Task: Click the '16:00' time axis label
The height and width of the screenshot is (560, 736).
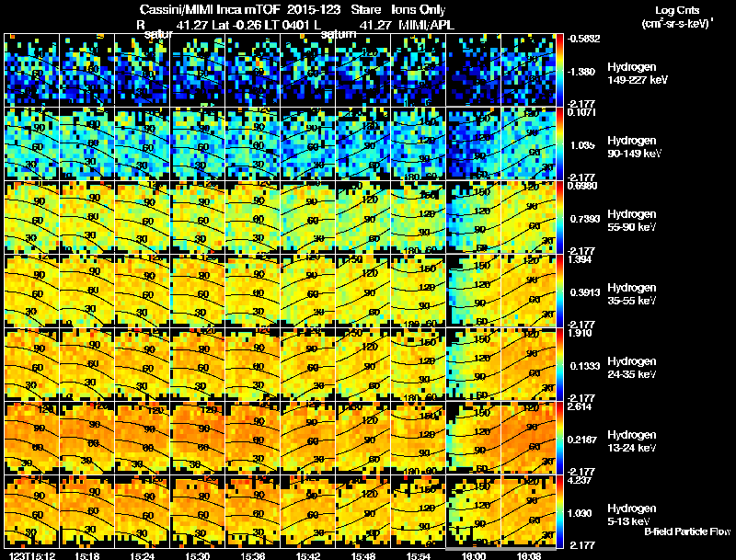Action: (x=474, y=555)
